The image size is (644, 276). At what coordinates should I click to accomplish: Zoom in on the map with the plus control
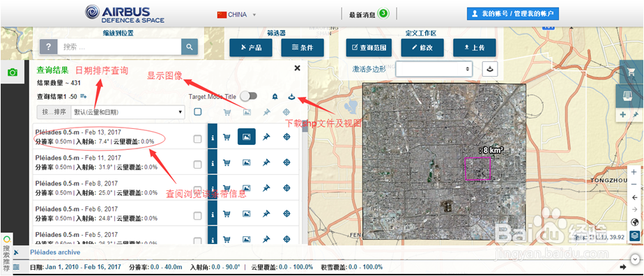tap(634, 172)
